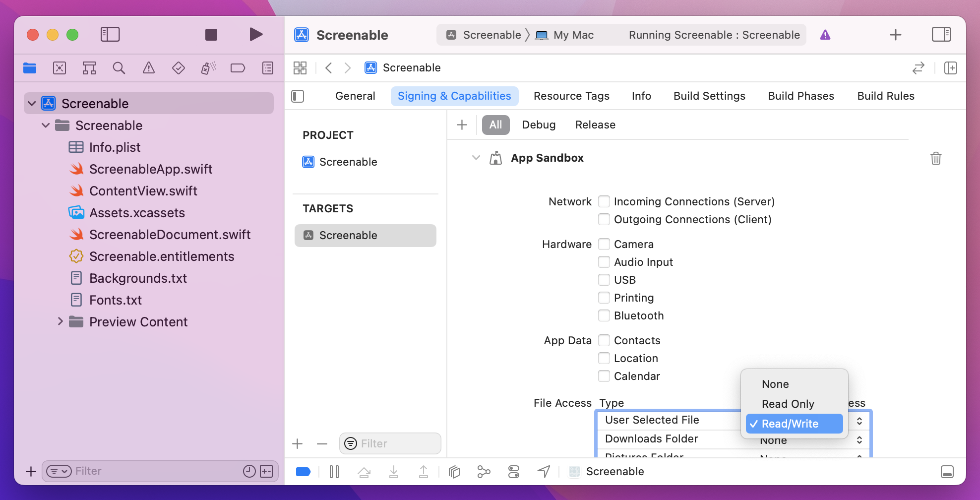The width and height of the screenshot is (980, 500).
Task: Add a capability with the plus button
Action: [x=462, y=125]
